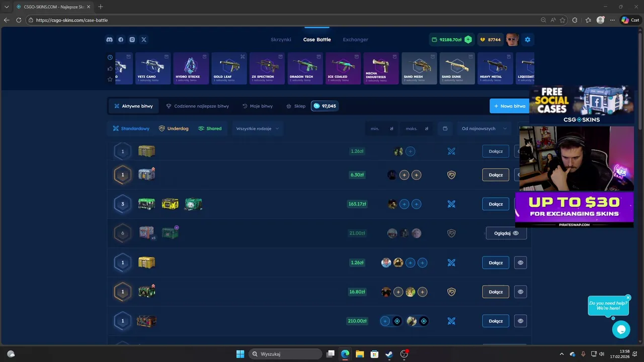The height and width of the screenshot is (362, 644).
Task: Click Dołącz for the 6.30zł battle
Action: click(496, 175)
